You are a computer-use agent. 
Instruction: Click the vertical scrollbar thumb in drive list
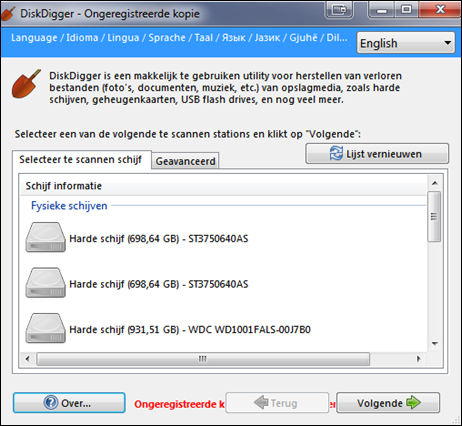[x=434, y=216]
